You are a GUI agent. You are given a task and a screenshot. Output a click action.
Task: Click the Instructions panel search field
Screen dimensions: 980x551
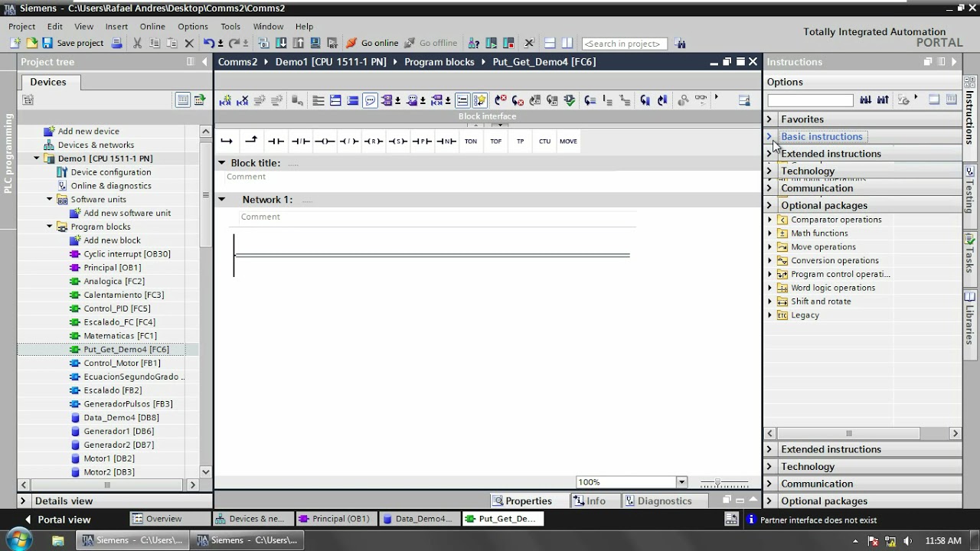[x=810, y=100]
